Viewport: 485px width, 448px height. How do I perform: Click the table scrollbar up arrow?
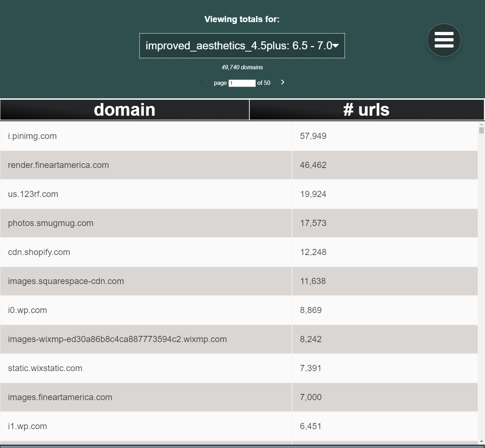point(481,124)
